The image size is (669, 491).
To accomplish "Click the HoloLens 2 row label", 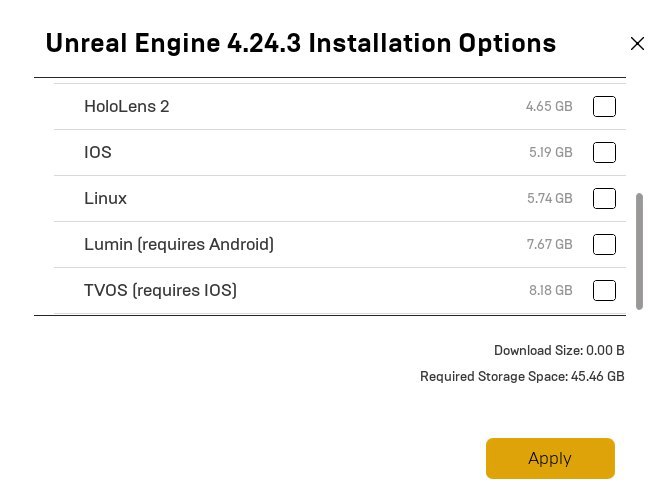I will (127, 106).
